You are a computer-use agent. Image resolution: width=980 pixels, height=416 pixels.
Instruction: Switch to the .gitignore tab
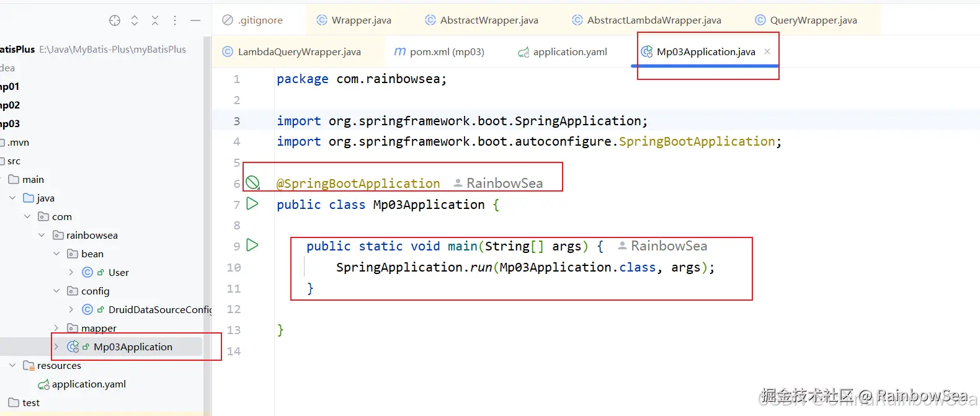click(252, 20)
